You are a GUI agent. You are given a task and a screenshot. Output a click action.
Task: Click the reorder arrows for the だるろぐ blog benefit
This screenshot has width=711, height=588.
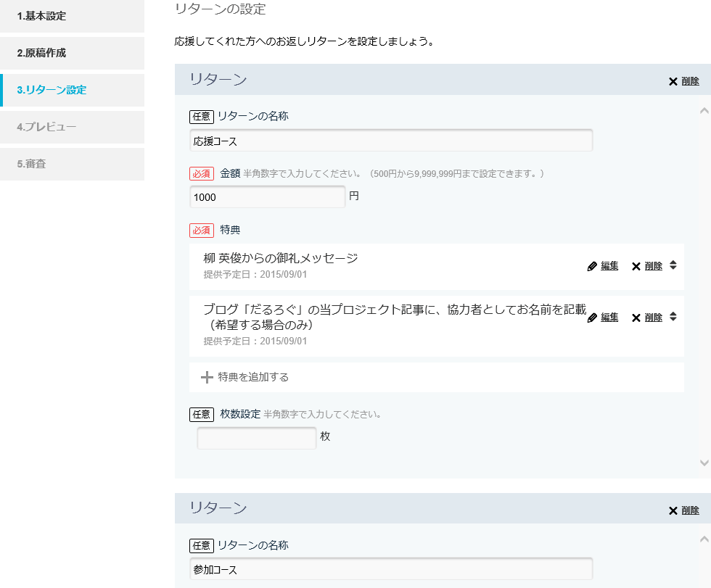click(x=673, y=317)
